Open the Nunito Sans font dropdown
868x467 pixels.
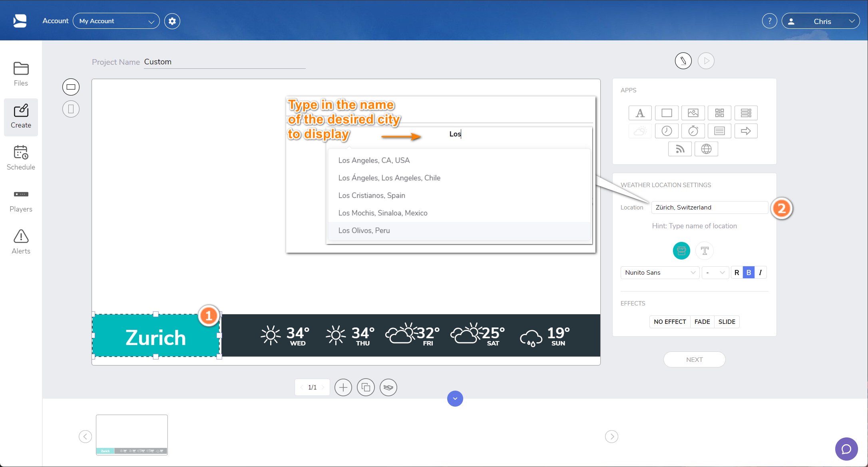point(660,273)
